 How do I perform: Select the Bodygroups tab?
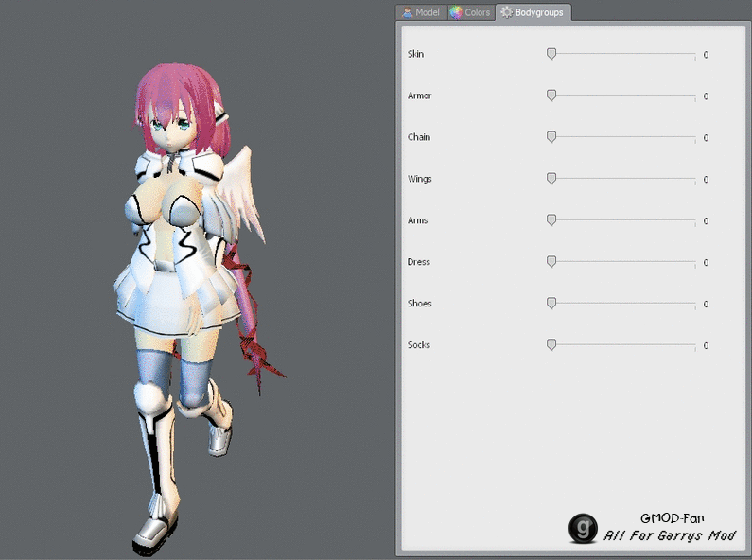click(533, 12)
